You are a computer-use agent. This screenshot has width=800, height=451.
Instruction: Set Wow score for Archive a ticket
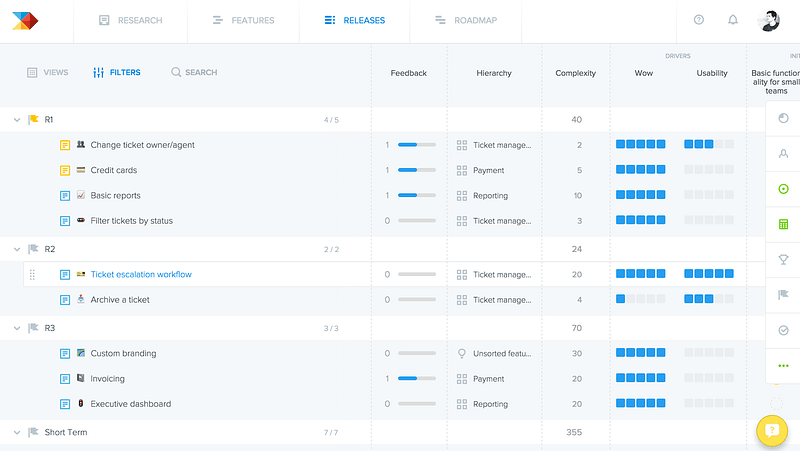point(641,299)
